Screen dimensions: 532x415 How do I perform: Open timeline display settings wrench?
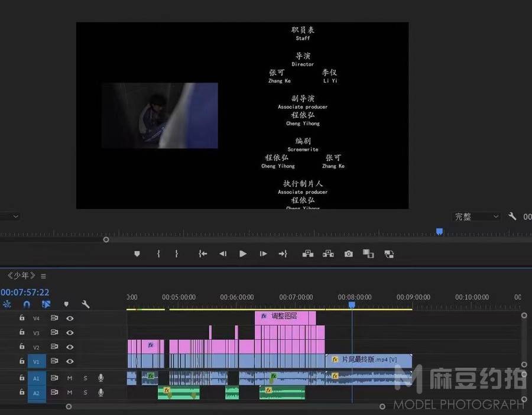coord(86,304)
